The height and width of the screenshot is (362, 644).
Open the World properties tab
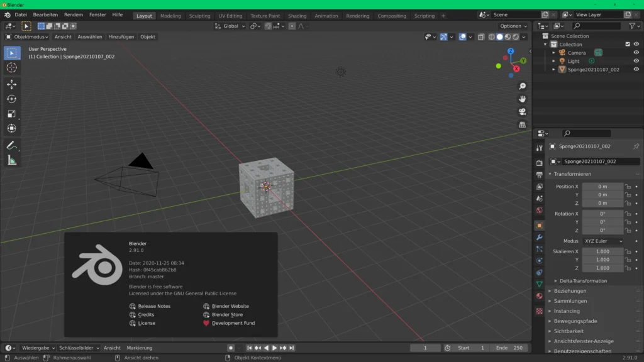pyautogui.click(x=539, y=211)
